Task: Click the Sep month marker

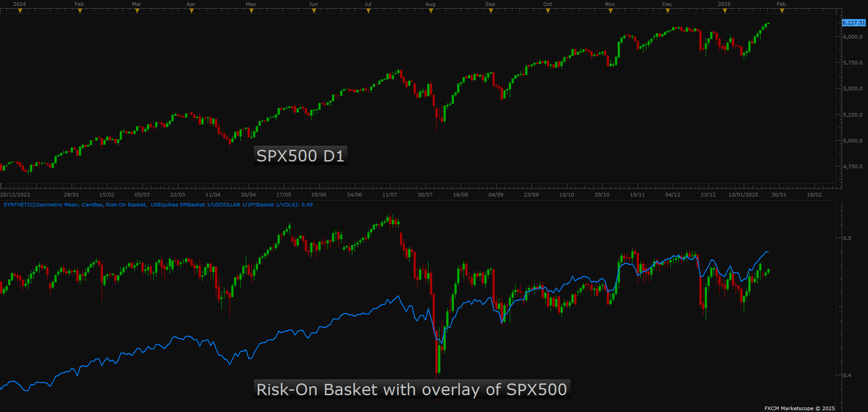Action: 491,11
